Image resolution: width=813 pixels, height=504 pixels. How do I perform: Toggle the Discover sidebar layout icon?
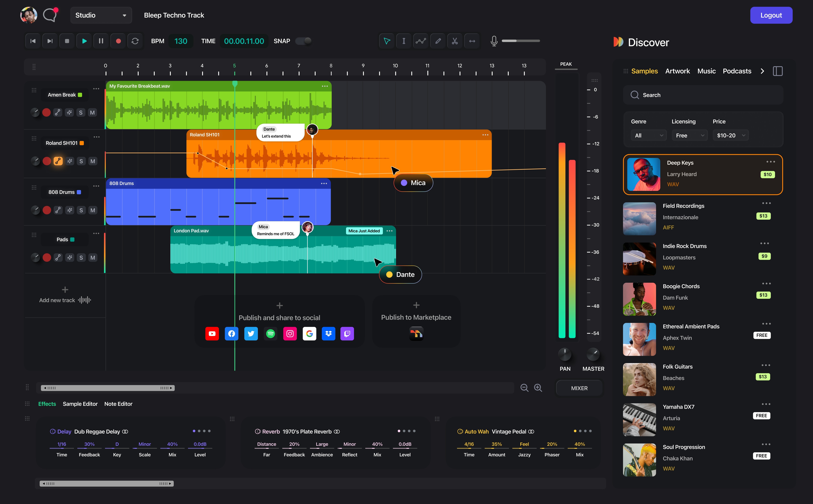pos(778,71)
